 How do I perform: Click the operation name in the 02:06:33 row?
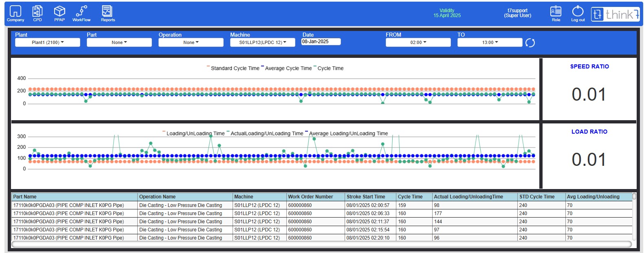pos(180,213)
